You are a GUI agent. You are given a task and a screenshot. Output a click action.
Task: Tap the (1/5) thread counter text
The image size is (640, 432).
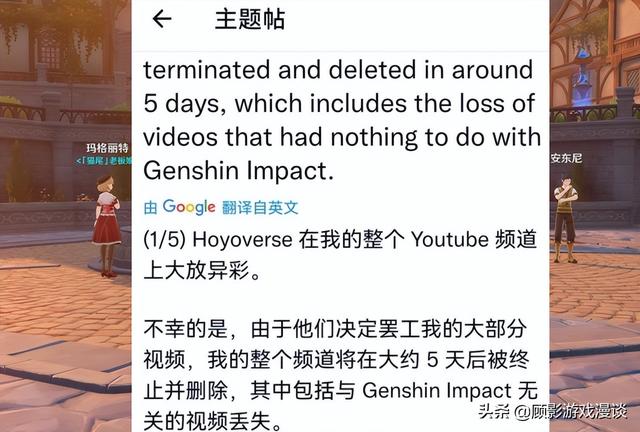(x=164, y=240)
